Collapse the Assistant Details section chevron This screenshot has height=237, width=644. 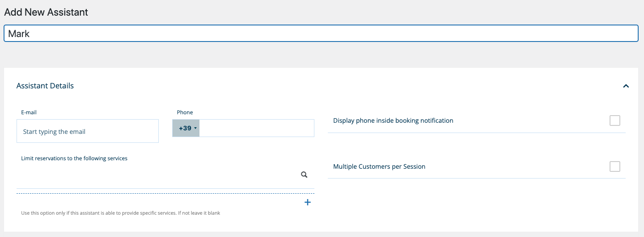626,86
